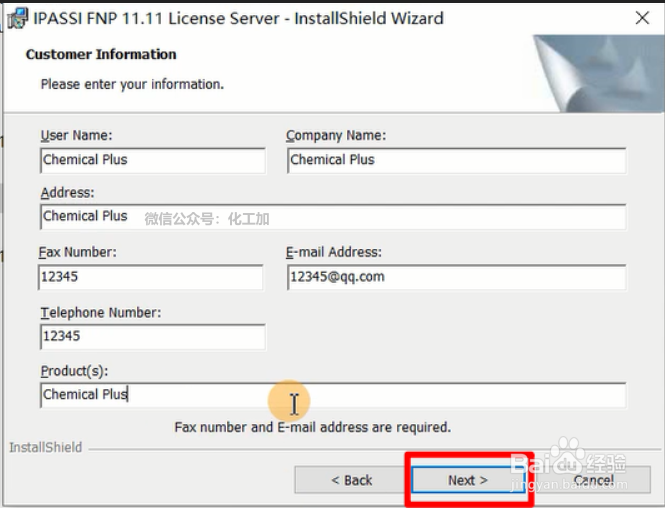Click the window title 'IPASSI FNP 11.11 License Server'

click(156, 19)
